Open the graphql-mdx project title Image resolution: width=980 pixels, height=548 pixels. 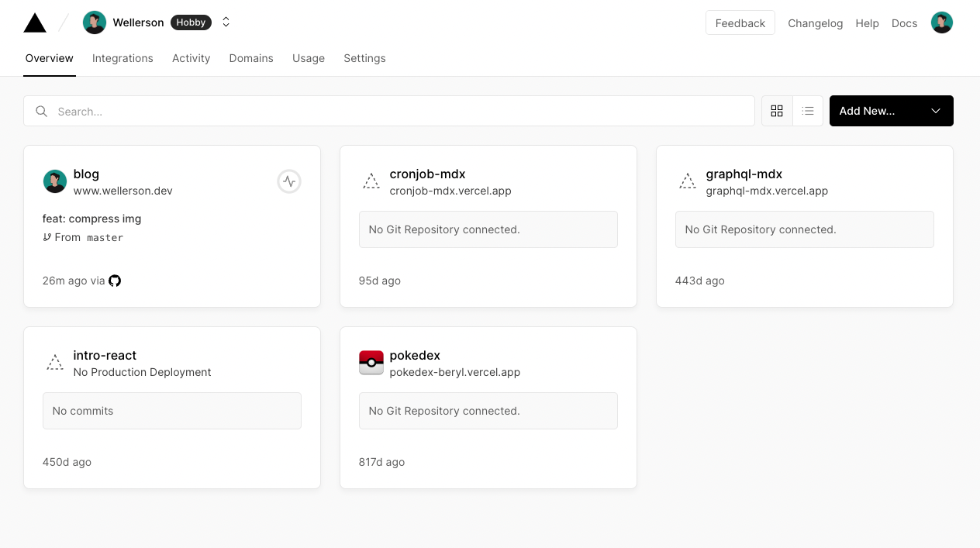[744, 174]
